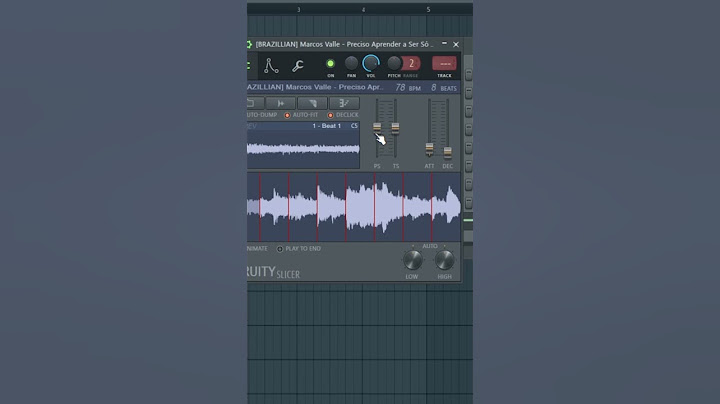
Task: Click bar 5 on the playlist timeline
Action: [x=428, y=10]
